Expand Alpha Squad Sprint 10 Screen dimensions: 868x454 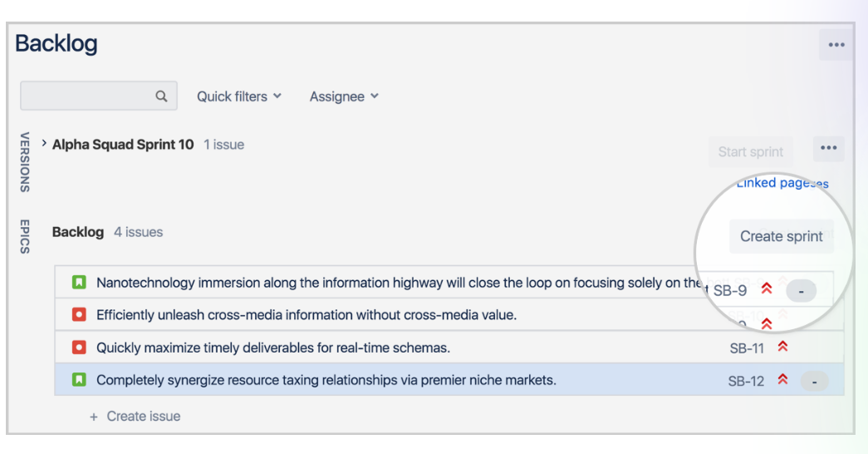point(43,145)
